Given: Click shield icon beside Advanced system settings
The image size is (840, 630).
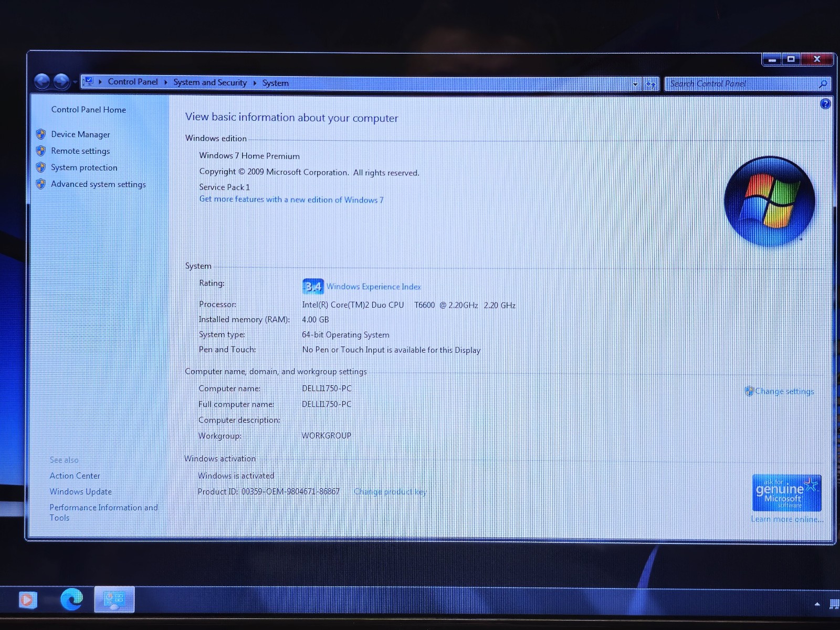Looking at the screenshot, I should [x=41, y=184].
